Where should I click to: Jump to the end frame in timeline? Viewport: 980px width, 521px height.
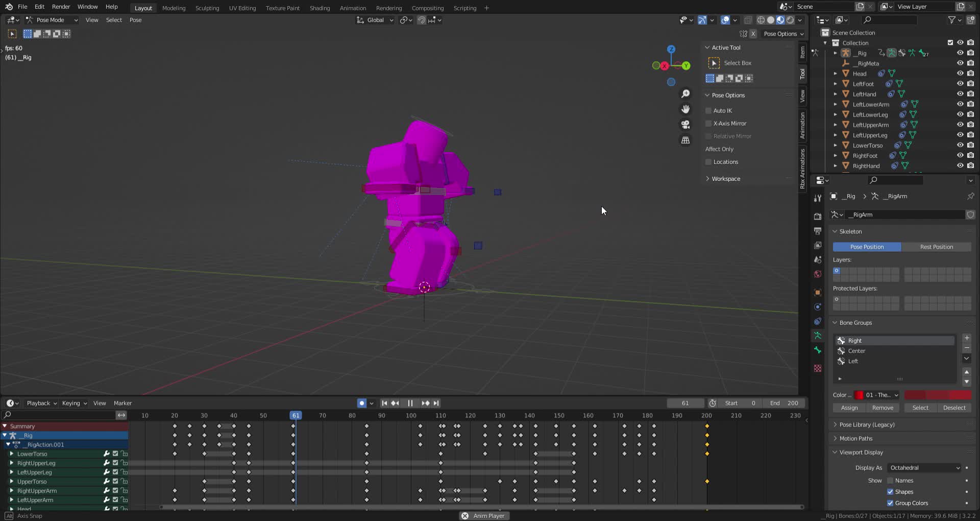click(436, 403)
